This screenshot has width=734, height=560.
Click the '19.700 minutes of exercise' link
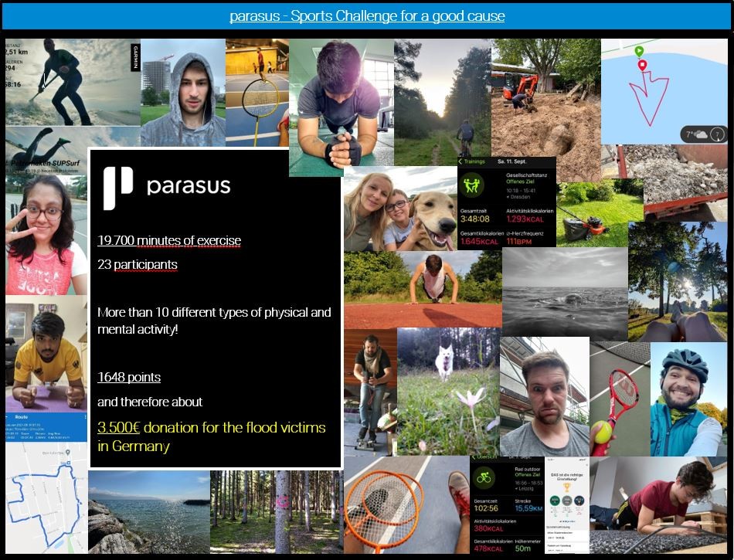pyautogui.click(x=169, y=240)
